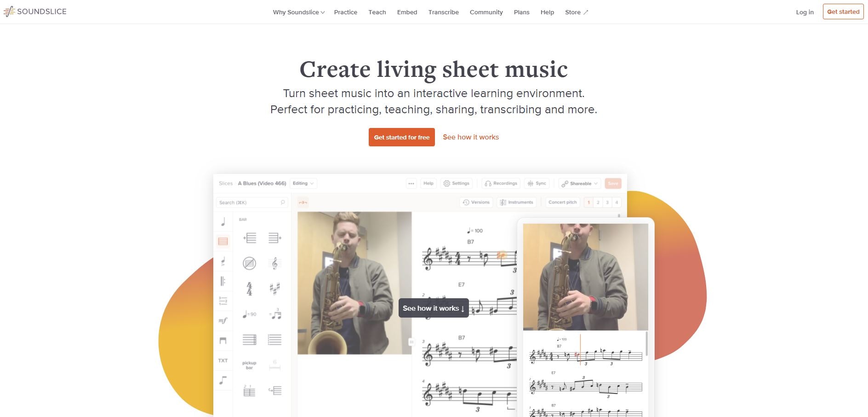Select the dynamics mf sidebar icon
The width and height of the screenshot is (868, 417).
click(x=223, y=320)
